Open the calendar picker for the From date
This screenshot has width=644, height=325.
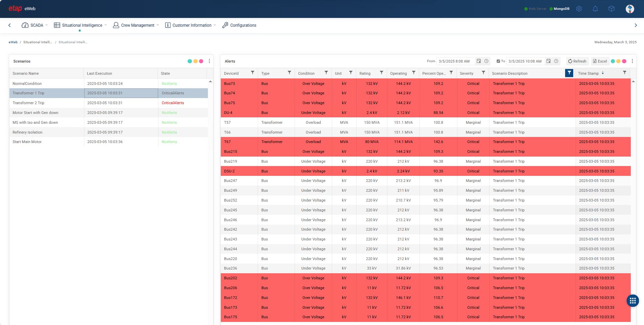[479, 61]
